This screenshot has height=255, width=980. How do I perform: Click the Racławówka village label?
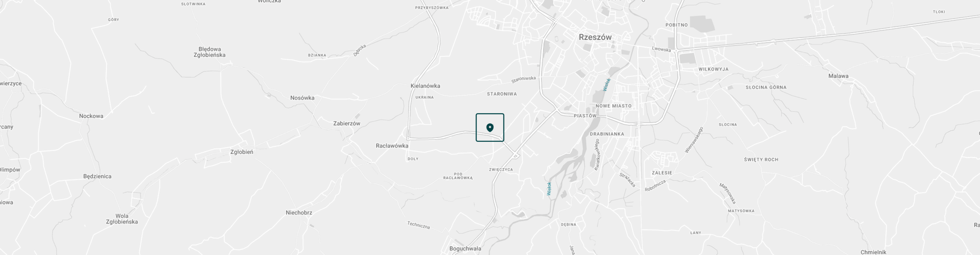392,146
